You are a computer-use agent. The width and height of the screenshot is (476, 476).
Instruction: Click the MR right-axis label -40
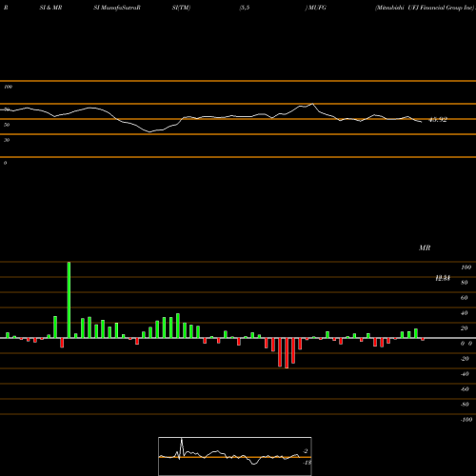(x=465, y=374)
